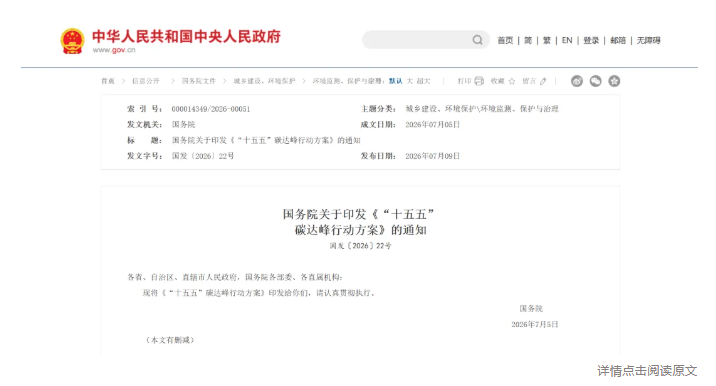Click 详情点击阅读原文 caption
The image size is (716, 386).
pyautogui.click(x=647, y=370)
